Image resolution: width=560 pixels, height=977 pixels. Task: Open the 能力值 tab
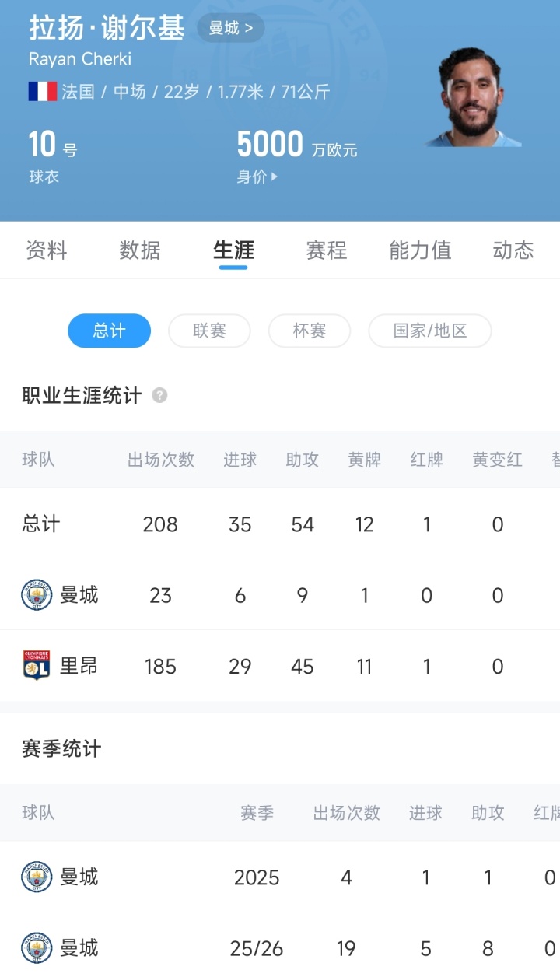tap(420, 250)
